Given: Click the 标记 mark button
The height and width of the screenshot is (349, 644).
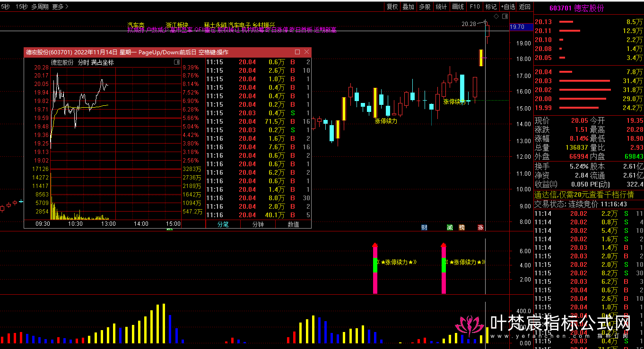Looking at the screenshot, I should tap(491, 7).
